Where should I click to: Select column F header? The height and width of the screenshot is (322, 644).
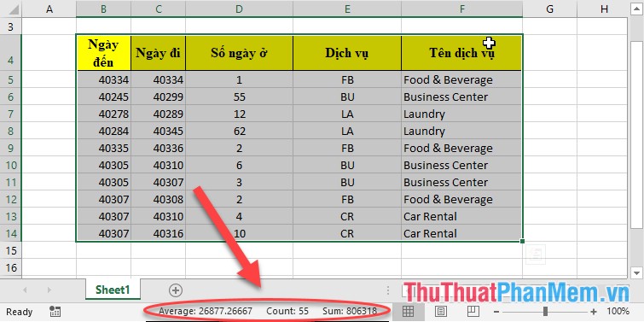[x=462, y=9]
